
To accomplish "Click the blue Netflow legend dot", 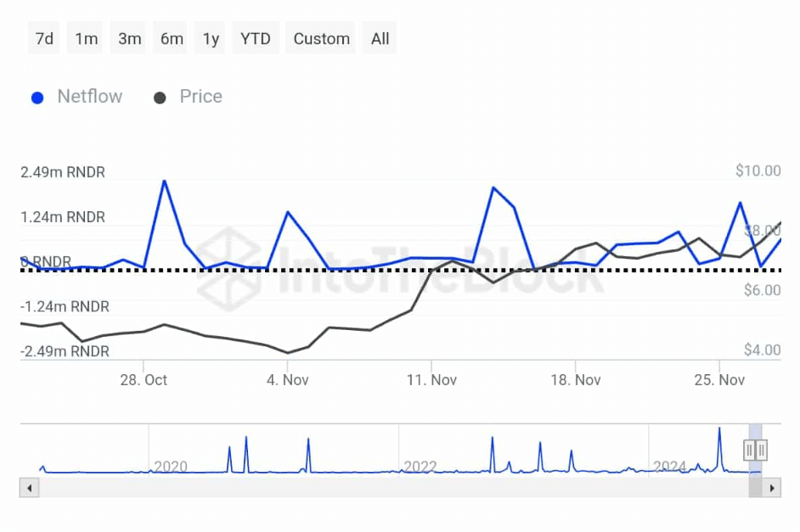I will [37, 98].
